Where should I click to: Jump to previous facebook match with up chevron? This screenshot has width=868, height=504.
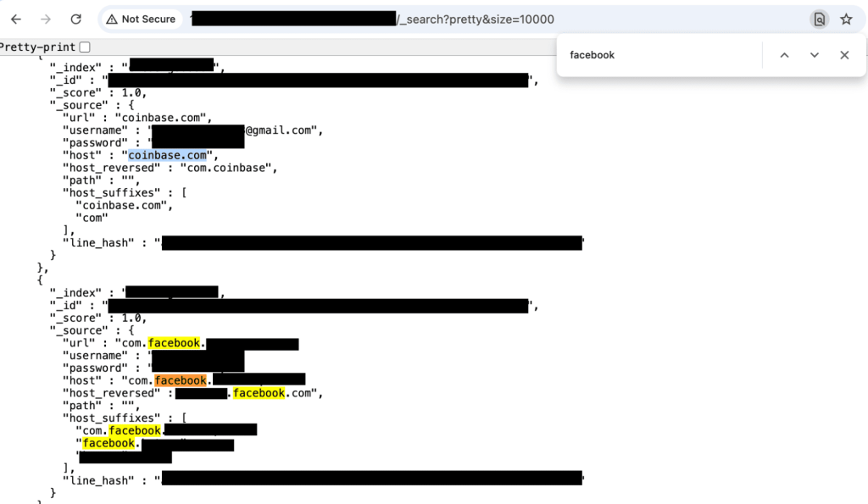point(784,54)
